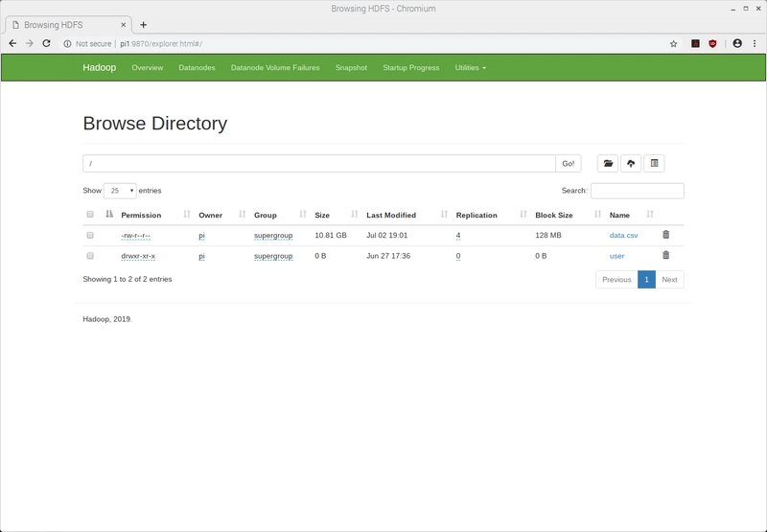
Task: Click the Not secure site info icon
Action: pyautogui.click(x=67, y=43)
